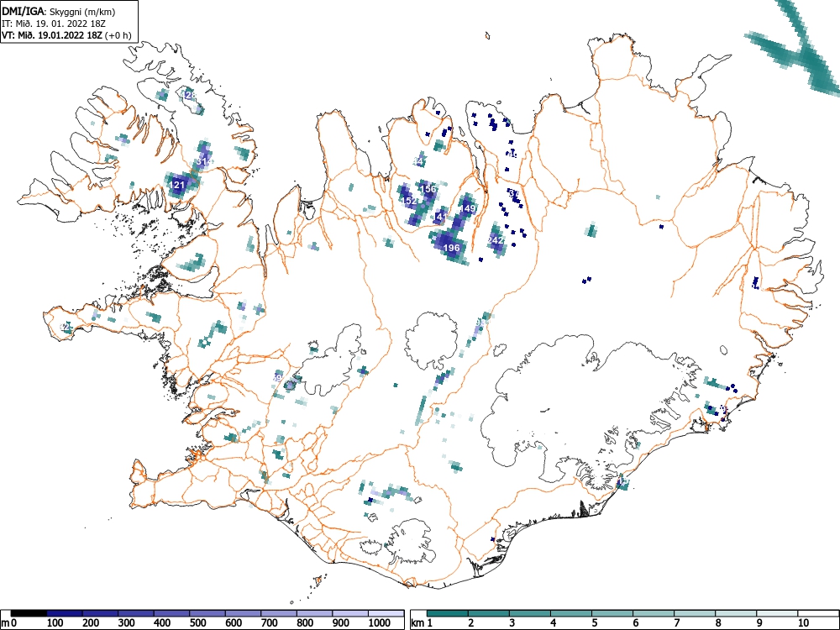Select the 1000 tick label in the legend
This screenshot has width=840, height=630.
380,623
